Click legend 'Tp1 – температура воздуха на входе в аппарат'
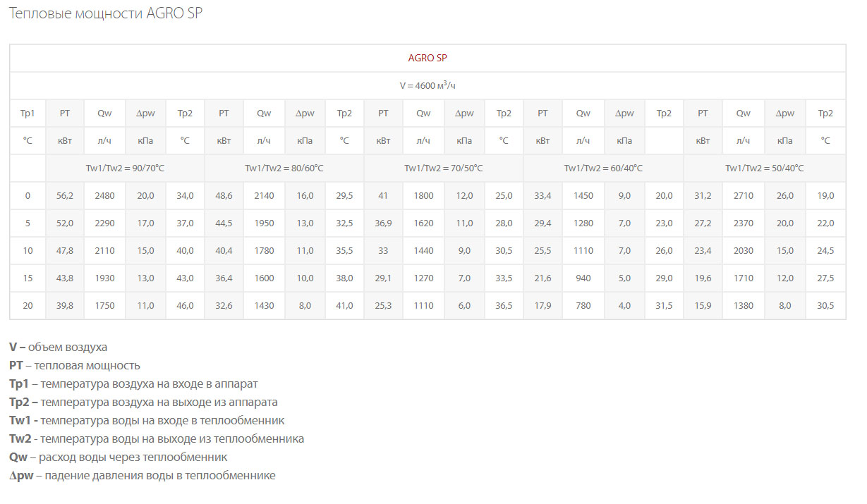Viewport: 867px width, 504px height. [133, 383]
